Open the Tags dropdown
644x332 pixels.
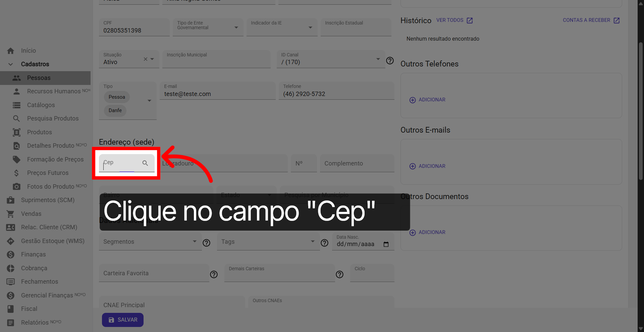(312, 241)
